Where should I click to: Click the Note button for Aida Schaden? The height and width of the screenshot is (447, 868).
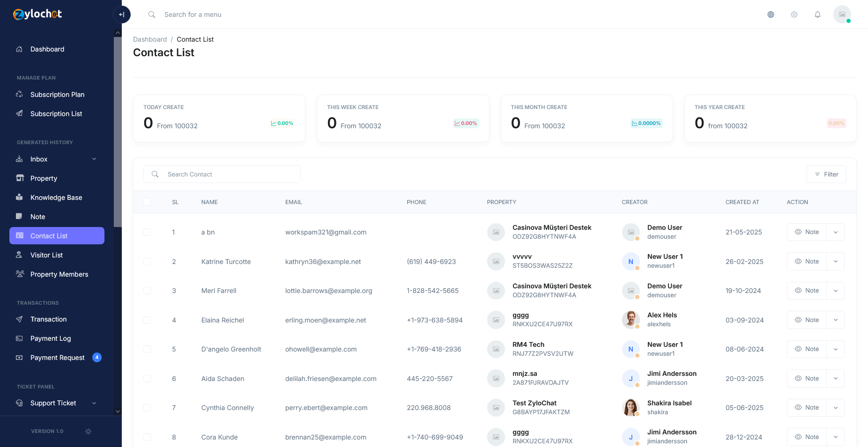pos(807,379)
